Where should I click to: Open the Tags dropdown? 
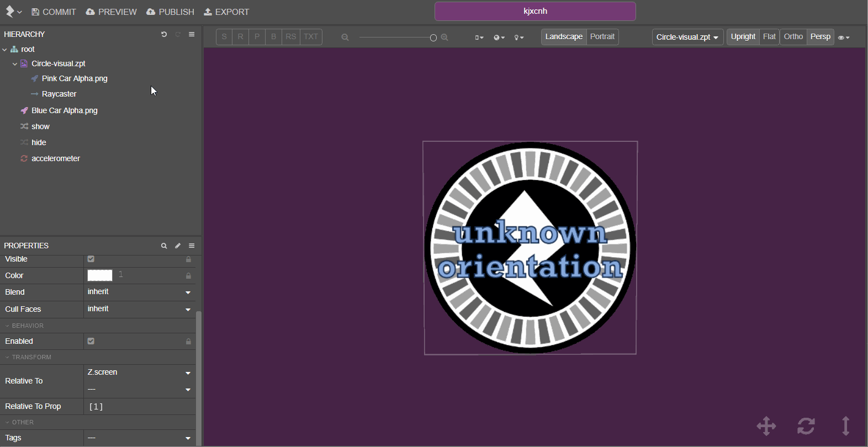click(x=139, y=438)
